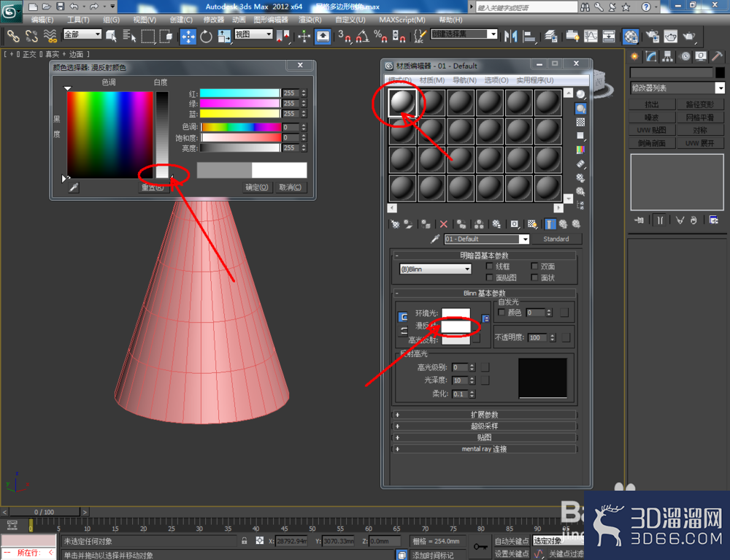Open the 工具(T) menu
The width and height of the screenshot is (730, 560).
pyautogui.click(x=78, y=20)
